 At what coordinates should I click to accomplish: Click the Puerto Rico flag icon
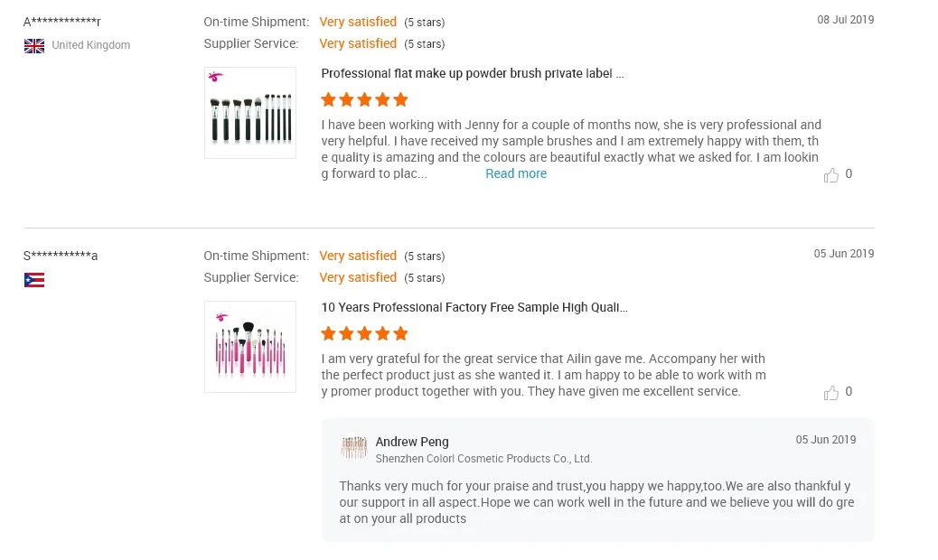coord(34,280)
